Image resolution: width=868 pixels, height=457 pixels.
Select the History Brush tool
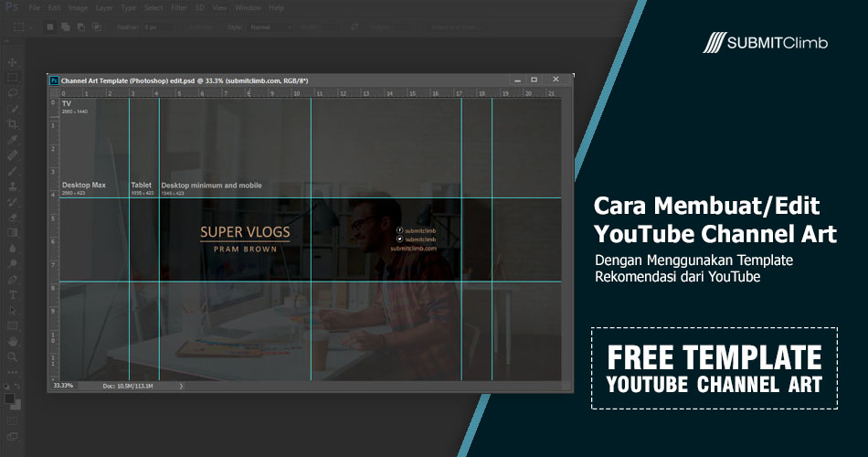pos(12,202)
